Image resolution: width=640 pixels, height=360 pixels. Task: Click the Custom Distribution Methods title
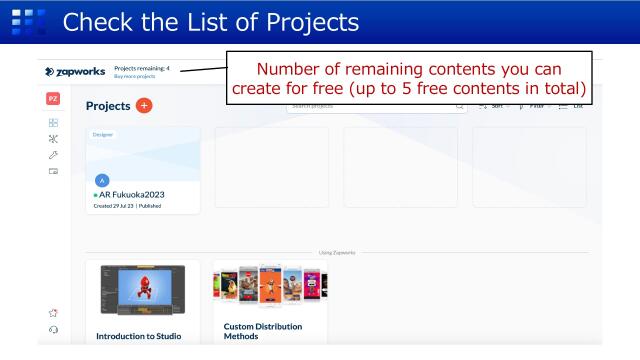click(263, 331)
